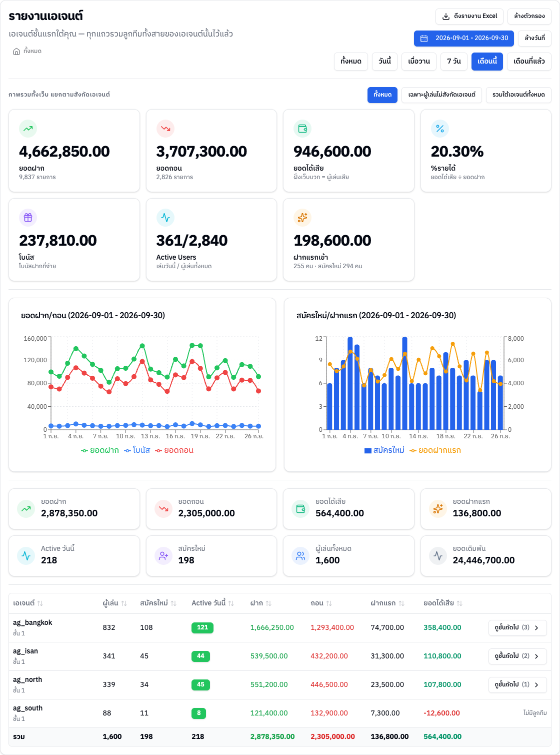Click รวมใต้เอเจนต์ทั้งหมด filter button
The width and height of the screenshot is (560, 755).
(x=519, y=95)
